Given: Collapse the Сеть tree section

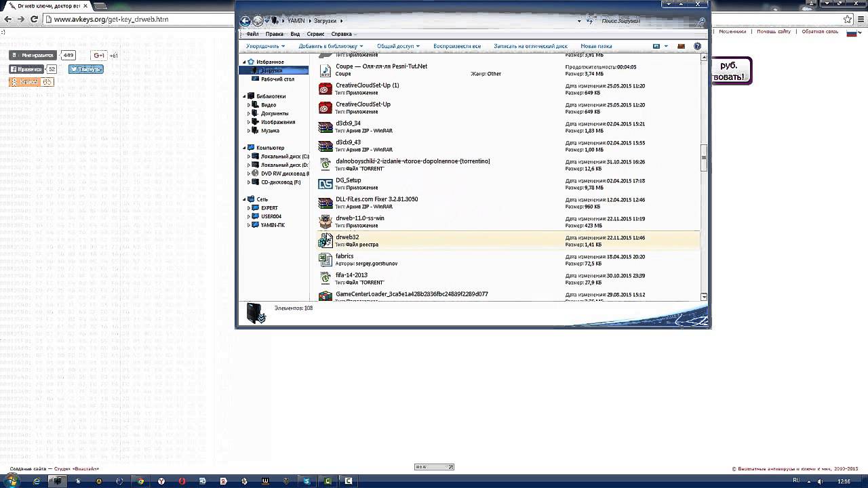Looking at the screenshot, I should pos(245,199).
